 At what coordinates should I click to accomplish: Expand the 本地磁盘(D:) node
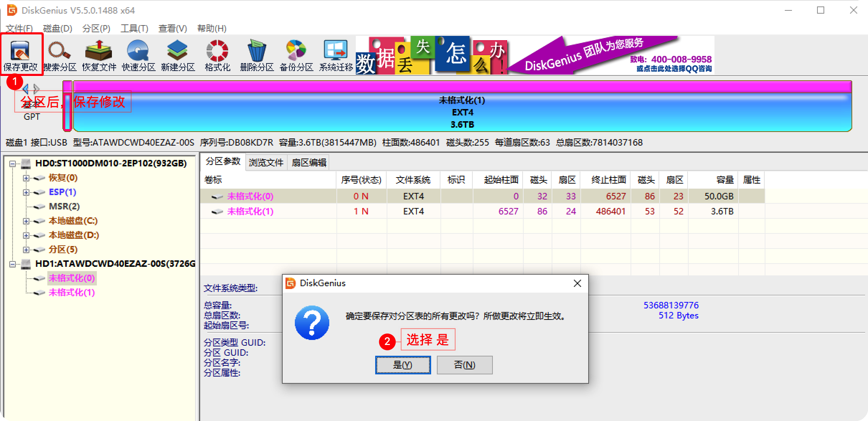point(26,236)
